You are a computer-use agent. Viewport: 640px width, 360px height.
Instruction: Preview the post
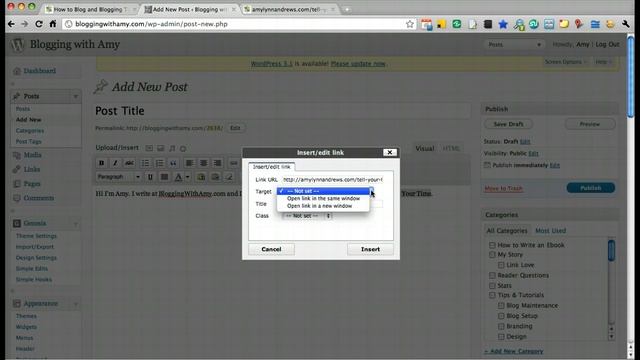click(x=590, y=124)
